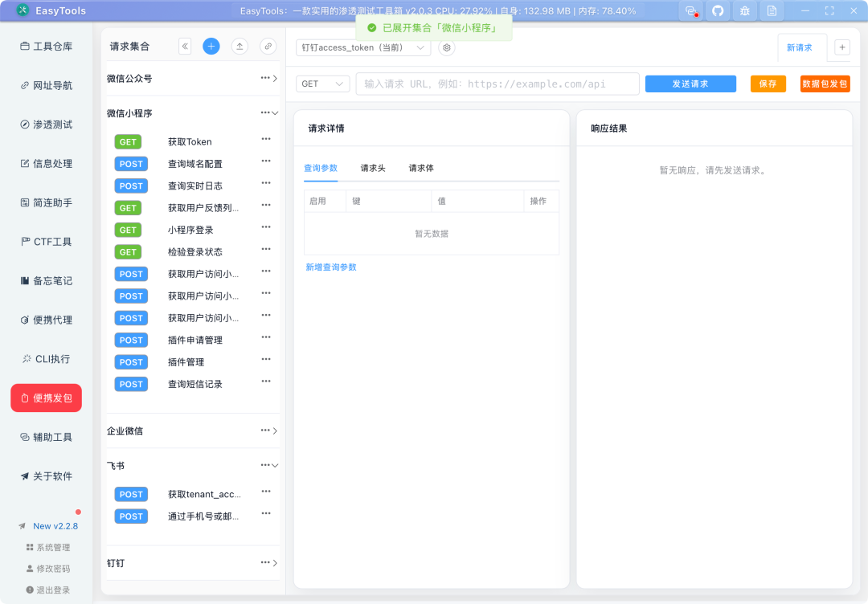Switch to the 请求头 tab
Viewport: 868px width, 604px height.
pyautogui.click(x=373, y=168)
